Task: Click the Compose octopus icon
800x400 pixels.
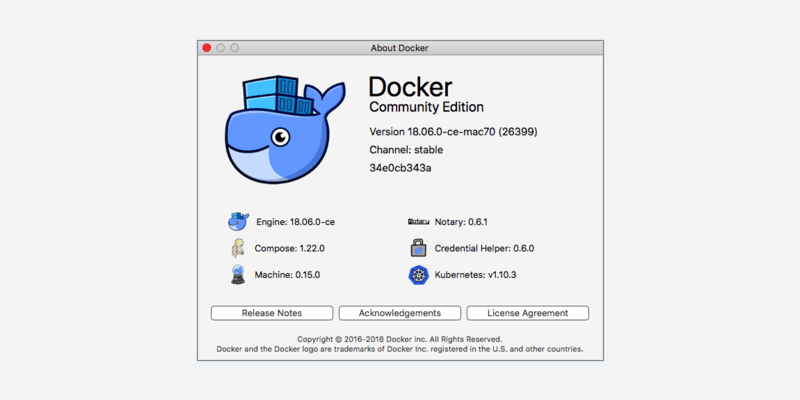Action: [237, 248]
